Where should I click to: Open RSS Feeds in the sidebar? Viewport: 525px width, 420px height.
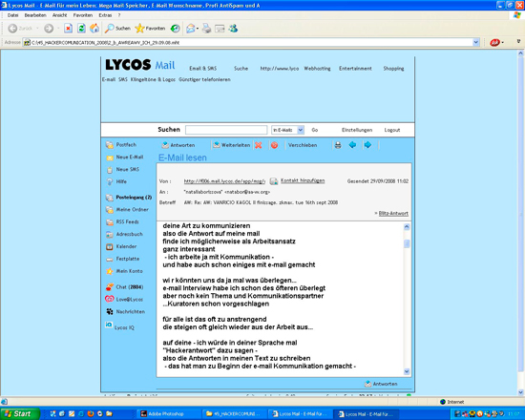point(122,222)
